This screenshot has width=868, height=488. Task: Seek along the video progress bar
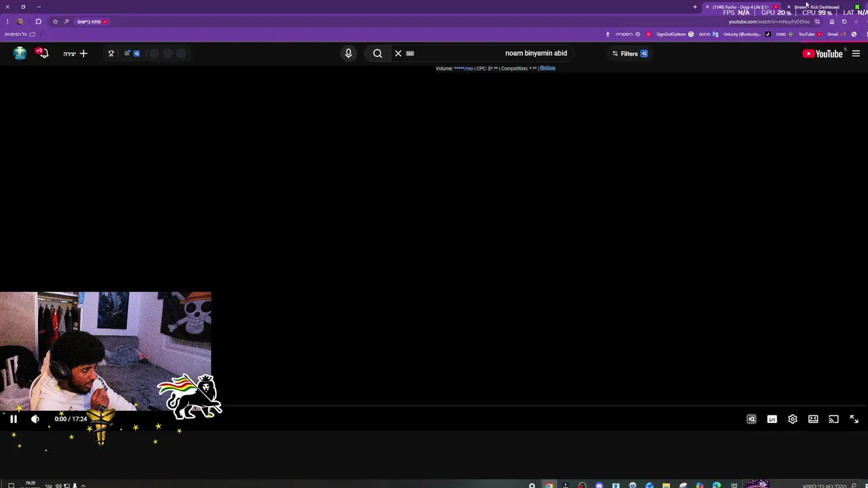[434, 407]
